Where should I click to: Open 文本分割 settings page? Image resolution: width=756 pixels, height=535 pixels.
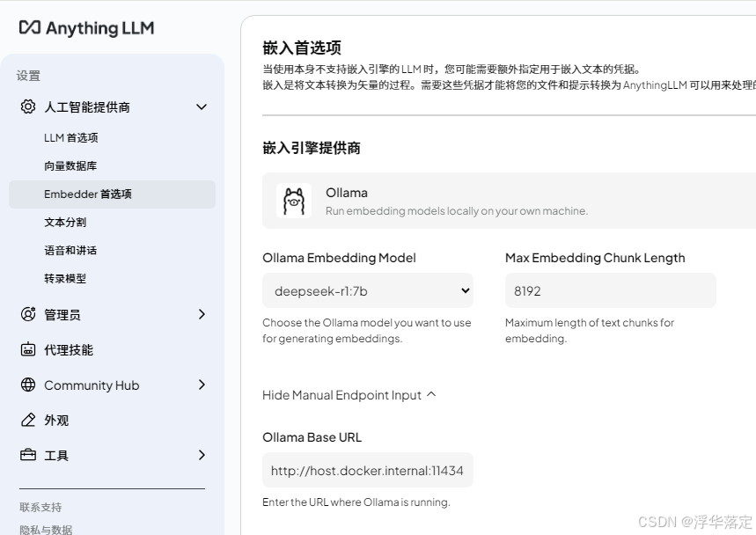[65, 223]
